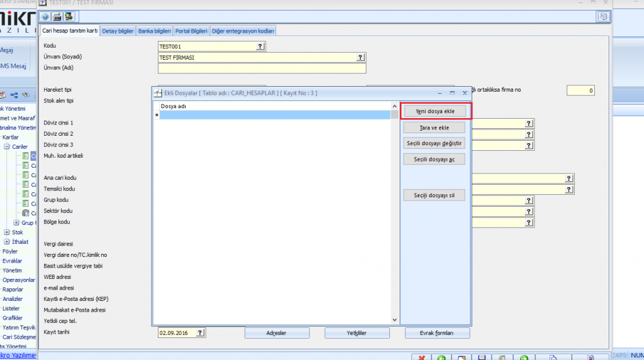644x360 pixels.
Task: Click the green back arrow icon
Action: pos(442,357)
